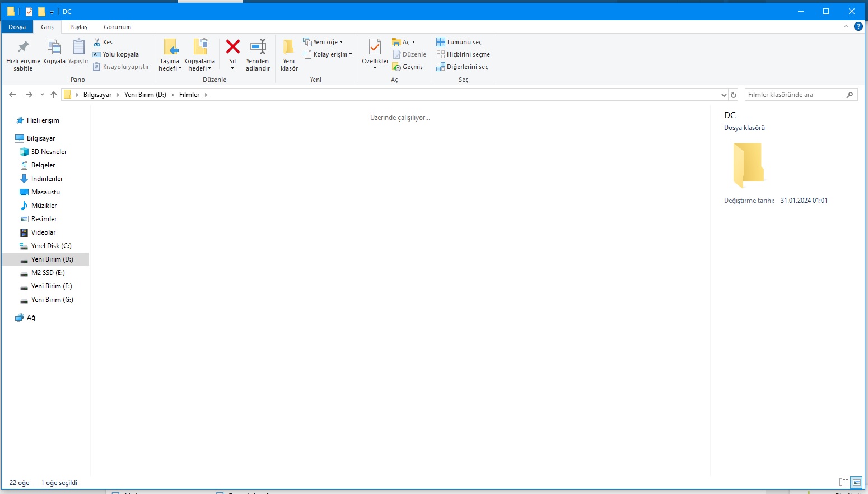The image size is (868, 494).
Task: Open İndirilenler in the sidebar
Action: 47,179
